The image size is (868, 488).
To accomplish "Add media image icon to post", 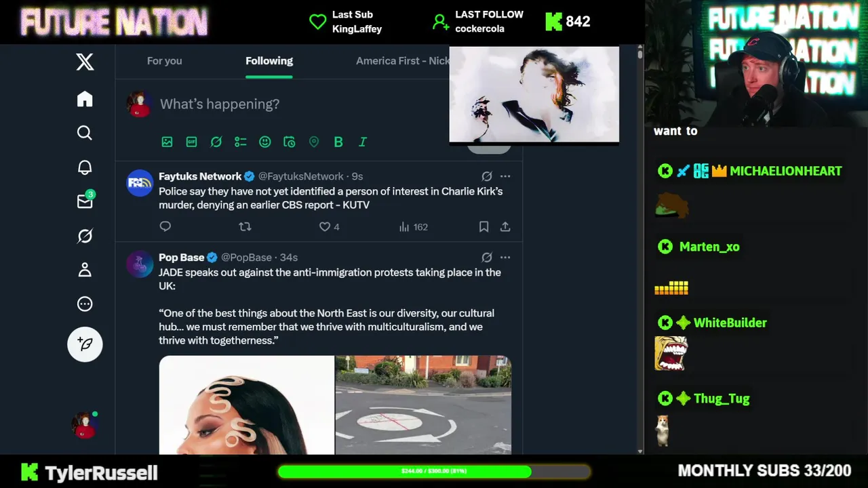I will [x=167, y=142].
